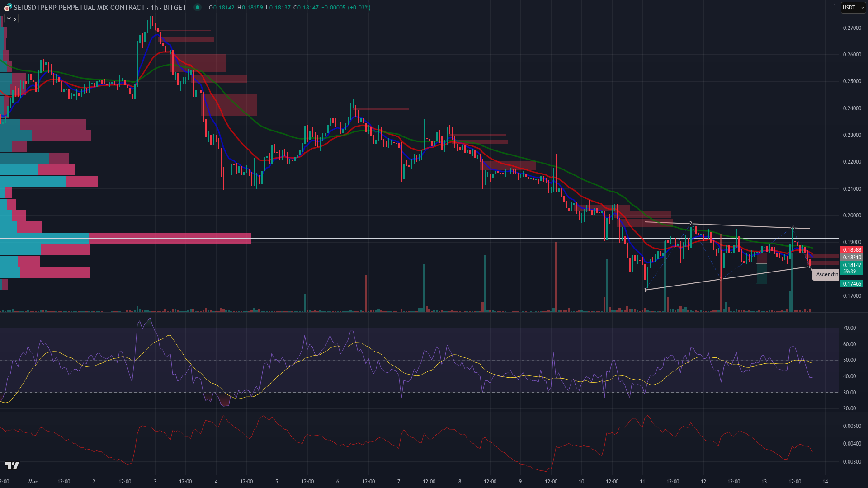Click the SEI coin symbol logo icon
868x488 pixels.
pos(8,8)
